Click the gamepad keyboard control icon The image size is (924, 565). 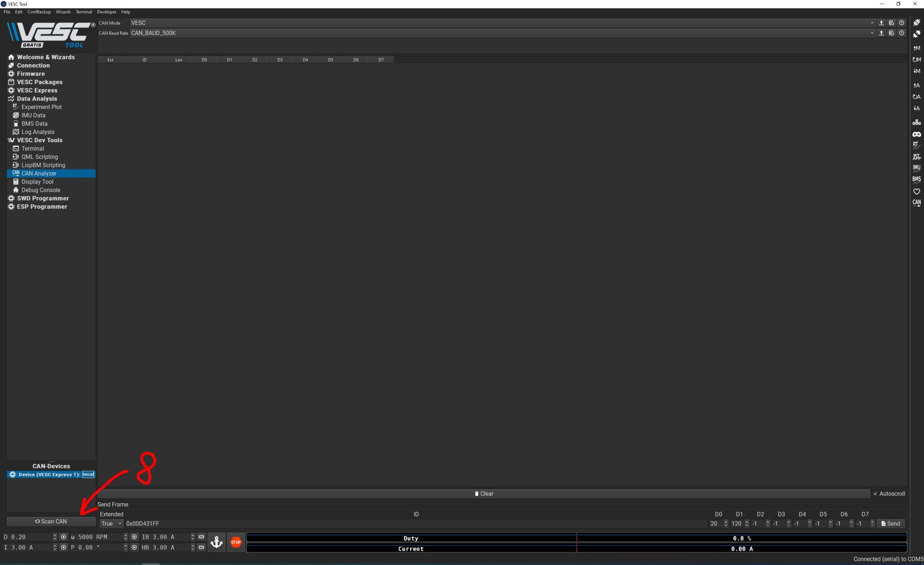coord(917,134)
